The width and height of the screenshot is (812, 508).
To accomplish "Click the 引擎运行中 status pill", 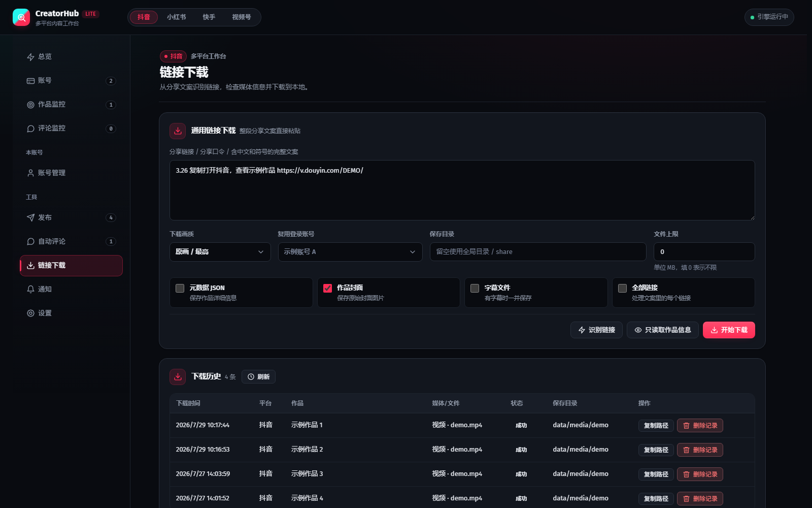I will click(x=769, y=17).
